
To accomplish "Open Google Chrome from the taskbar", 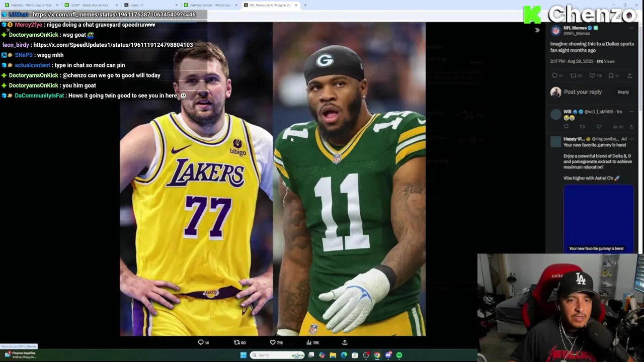I will [x=377, y=355].
